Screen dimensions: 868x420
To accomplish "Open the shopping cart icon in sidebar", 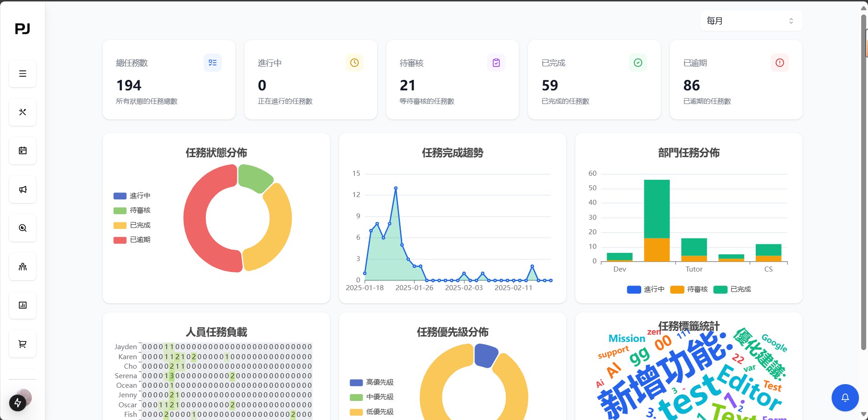I will pyautogui.click(x=22, y=344).
